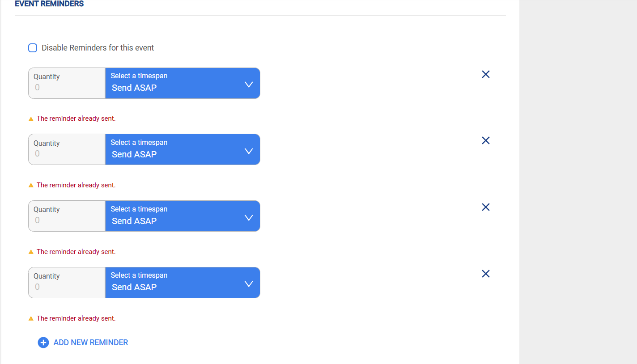Focus the first reminder's Quantity field
Viewport: 637px width, 364px height.
[x=67, y=83]
